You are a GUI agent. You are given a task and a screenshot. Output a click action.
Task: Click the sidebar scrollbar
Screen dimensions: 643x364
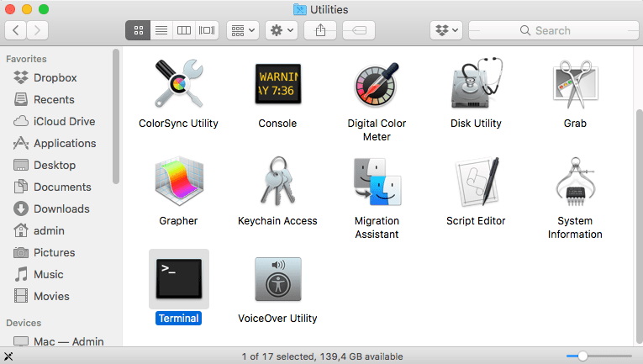coord(116,116)
